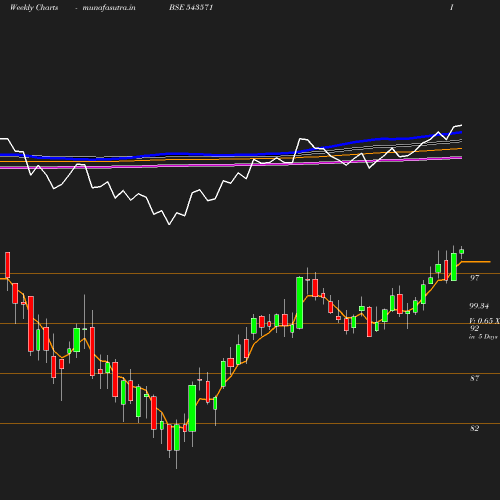The width and height of the screenshot is (500, 500).
Task: Click the last green candlestick on the right
Action: [x=462, y=252]
